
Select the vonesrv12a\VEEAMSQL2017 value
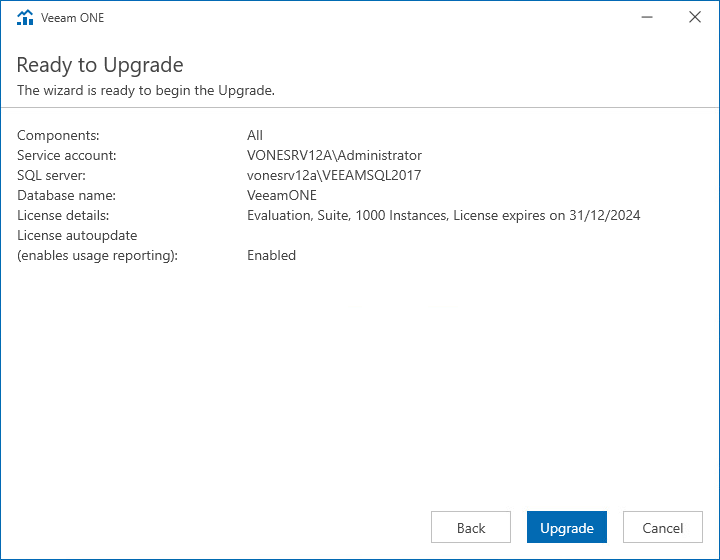tap(334, 175)
